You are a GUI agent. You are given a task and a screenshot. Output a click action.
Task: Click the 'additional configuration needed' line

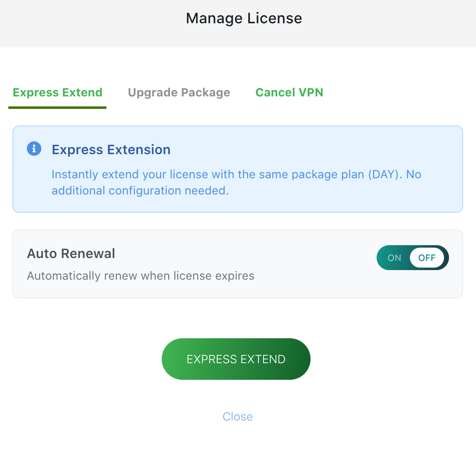[x=140, y=191]
